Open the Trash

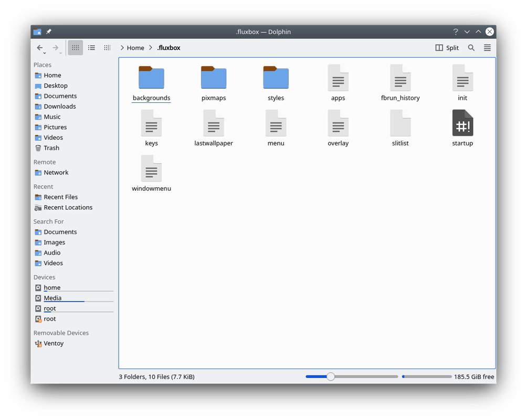(x=74, y=148)
